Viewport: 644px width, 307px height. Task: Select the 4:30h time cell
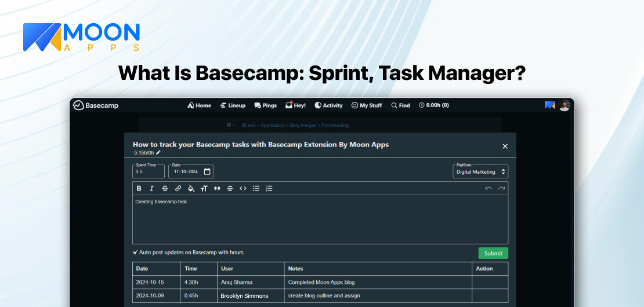click(x=199, y=283)
